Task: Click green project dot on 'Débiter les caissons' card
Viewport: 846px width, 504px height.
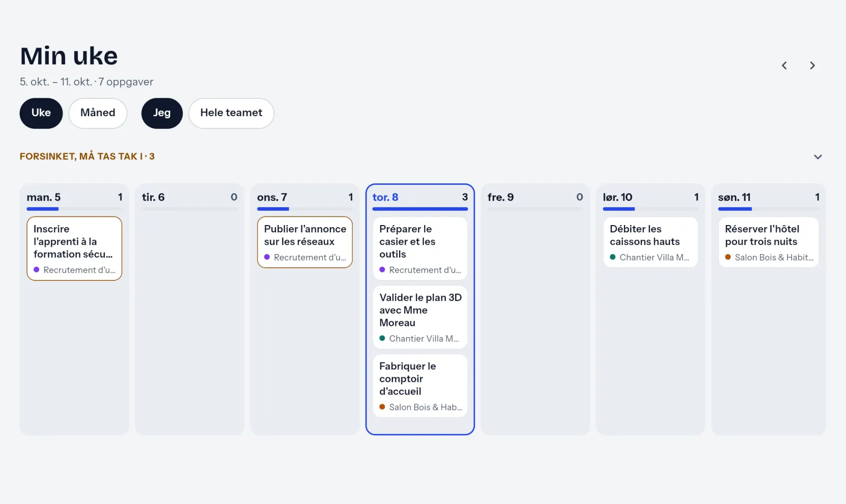Action: tap(613, 257)
